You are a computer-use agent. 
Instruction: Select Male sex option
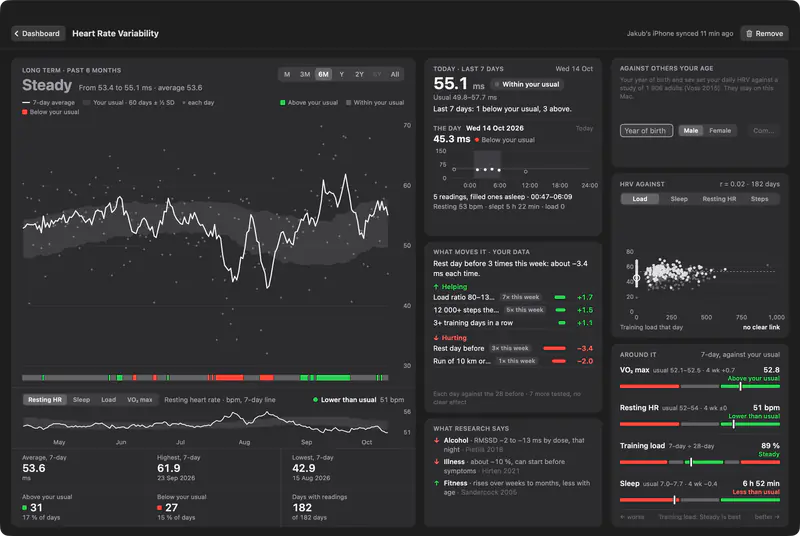click(x=690, y=131)
